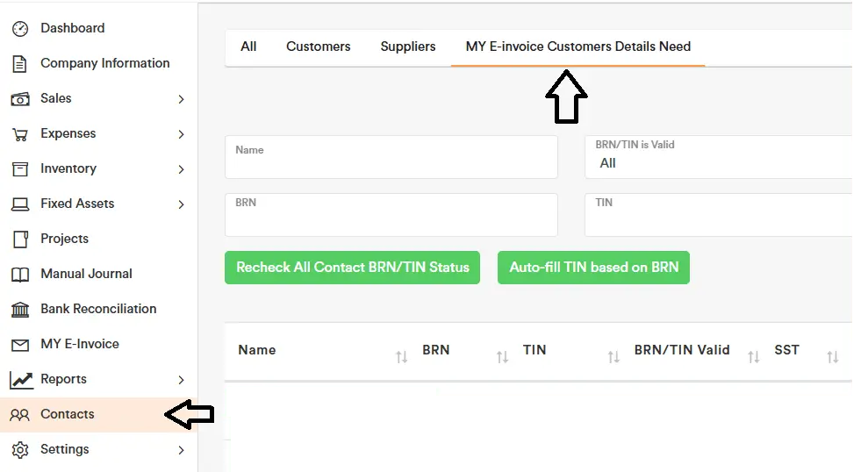Expand the Sales submenu chevron
This screenshot has width=868, height=472.
click(x=181, y=99)
